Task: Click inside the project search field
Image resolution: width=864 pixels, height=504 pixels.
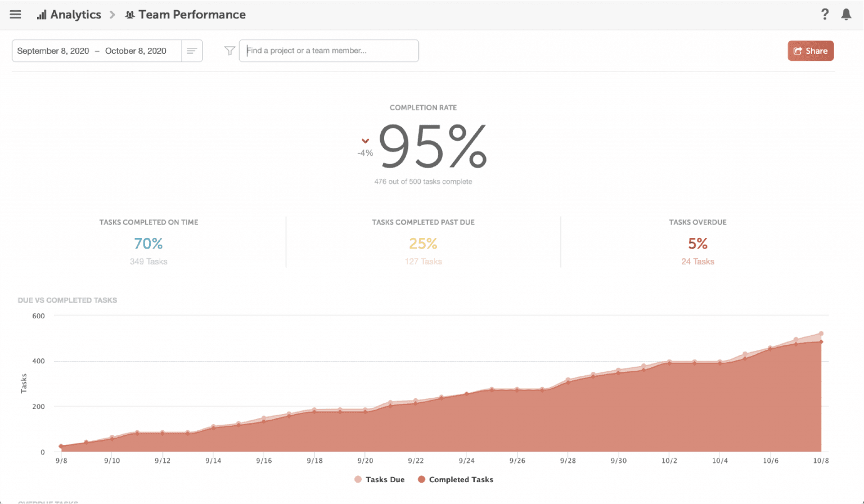Action: 329,51
